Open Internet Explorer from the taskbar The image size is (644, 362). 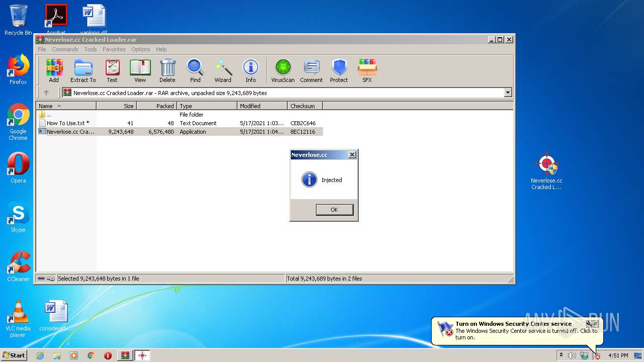(40, 355)
